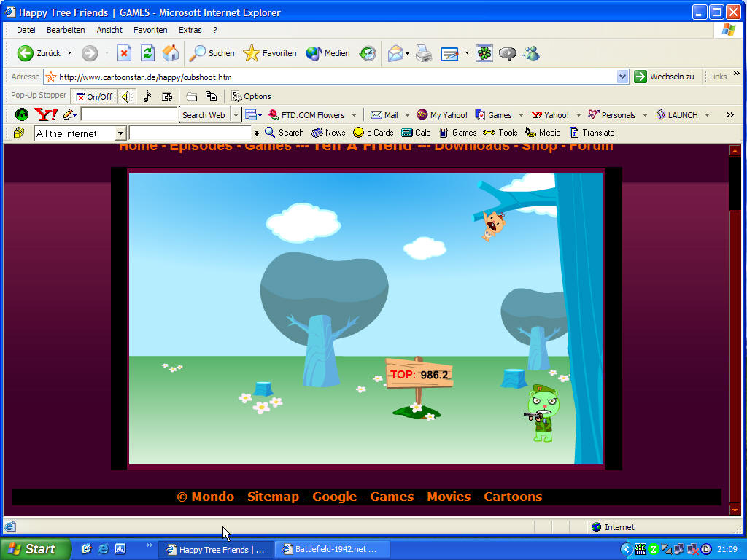
Task: Go back with the Zurück arrow
Action: click(x=39, y=53)
